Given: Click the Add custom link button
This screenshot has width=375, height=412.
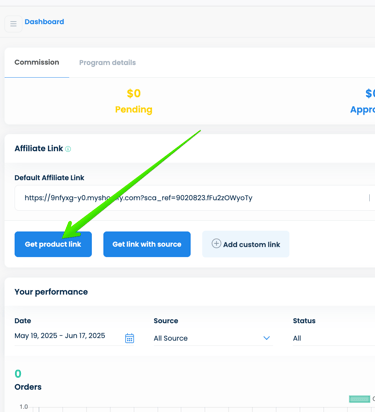Looking at the screenshot, I should 246,244.
